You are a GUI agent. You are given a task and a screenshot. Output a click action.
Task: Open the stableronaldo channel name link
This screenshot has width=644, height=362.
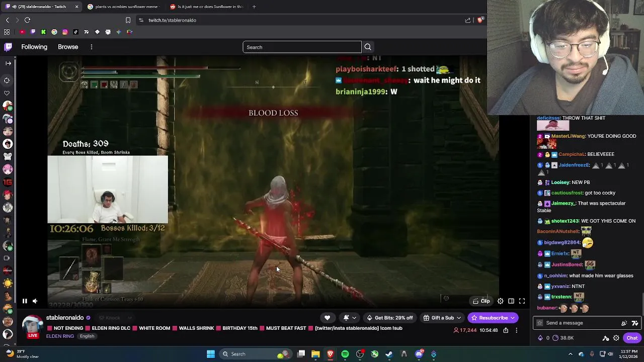pyautogui.click(x=65, y=318)
